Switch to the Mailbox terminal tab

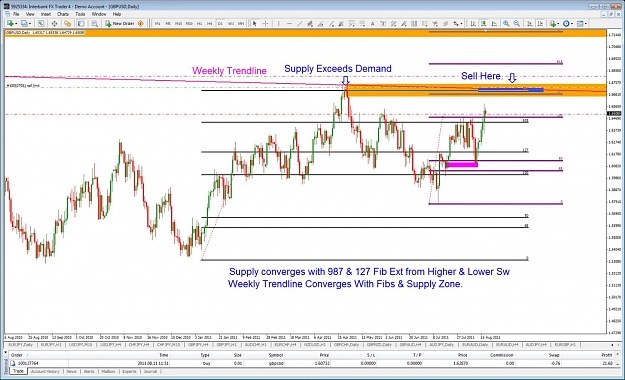[x=108, y=371]
